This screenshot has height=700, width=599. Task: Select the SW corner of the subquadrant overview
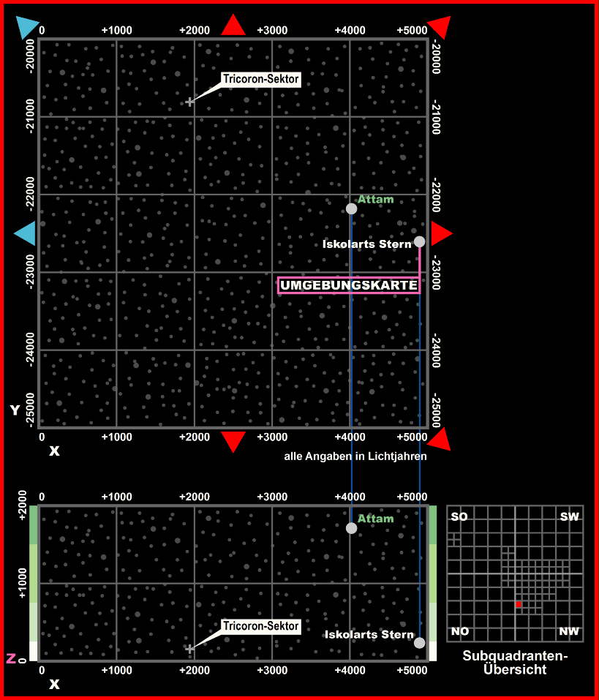pos(569,517)
